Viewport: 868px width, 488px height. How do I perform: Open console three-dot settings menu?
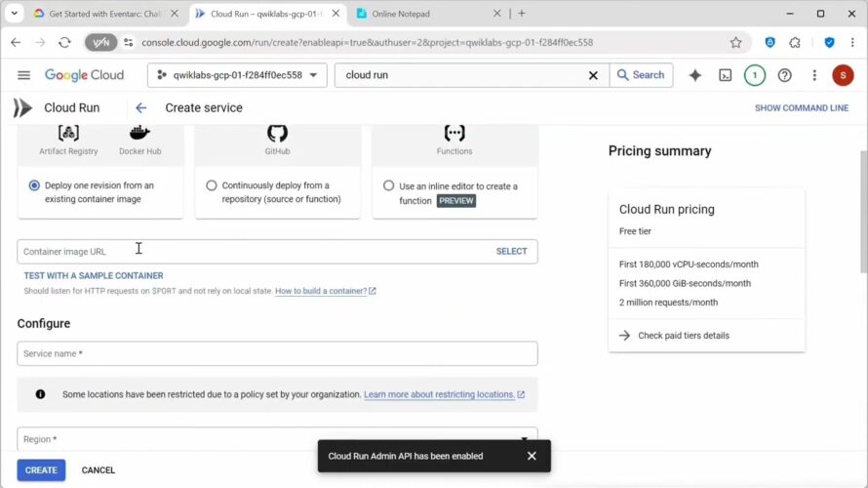[813, 75]
